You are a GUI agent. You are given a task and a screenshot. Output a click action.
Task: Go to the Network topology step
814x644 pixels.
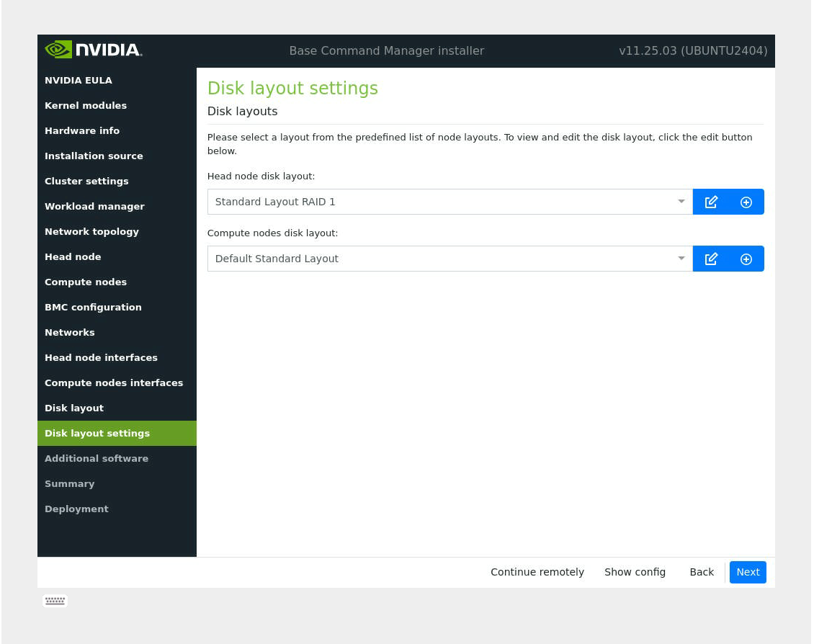91,231
